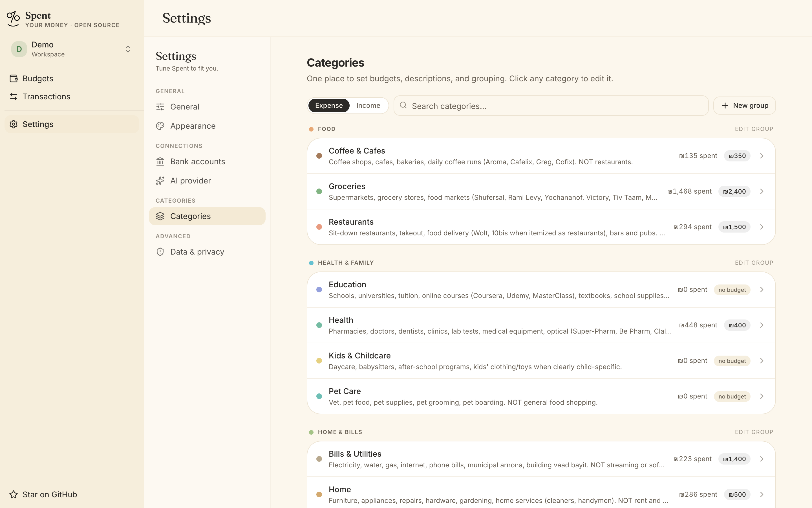Image resolution: width=812 pixels, height=508 pixels.
Task: Click the ₪2,400 Groceries budget badge
Action: tap(734, 192)
